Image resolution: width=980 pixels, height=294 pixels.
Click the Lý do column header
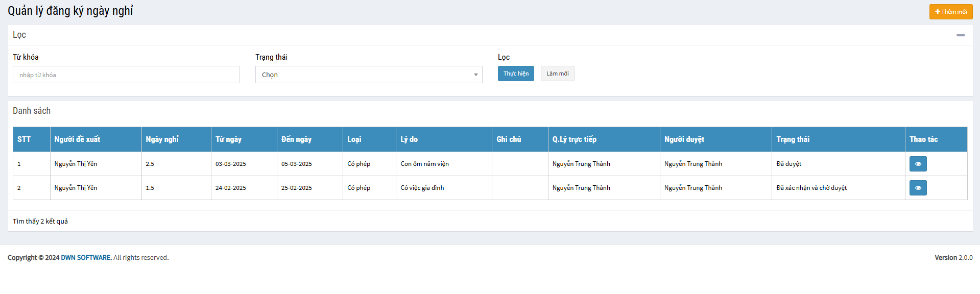(x=409, y=139)
